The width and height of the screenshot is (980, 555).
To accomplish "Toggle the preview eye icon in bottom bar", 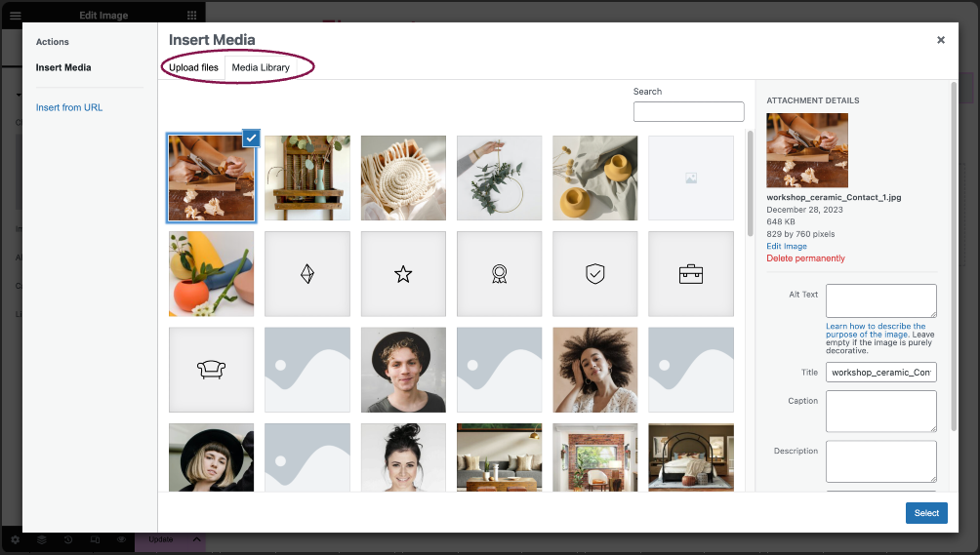I will coord(121,539).
